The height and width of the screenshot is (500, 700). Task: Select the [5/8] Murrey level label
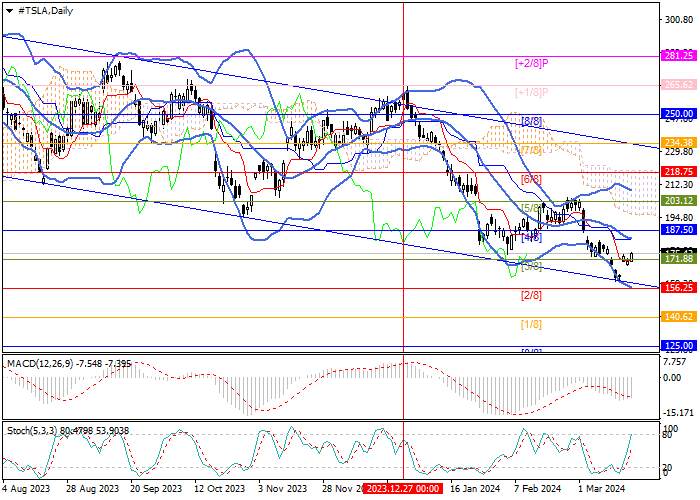coord(531,208)
